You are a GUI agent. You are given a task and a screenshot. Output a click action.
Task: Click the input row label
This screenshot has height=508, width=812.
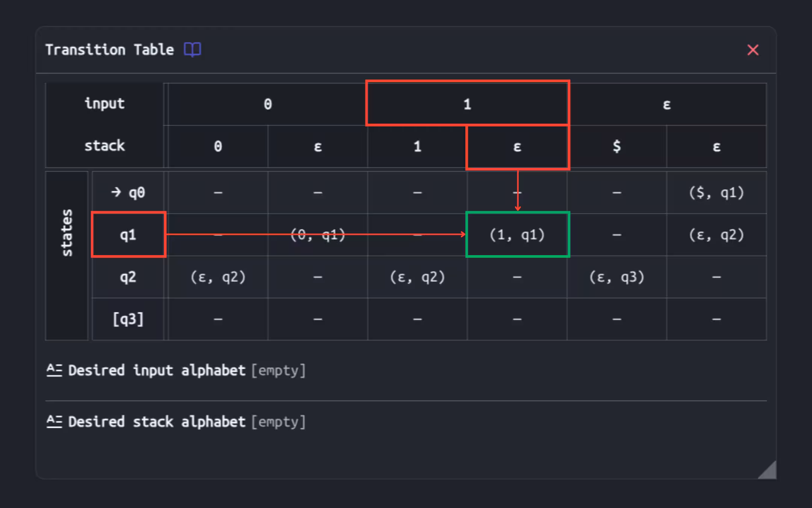click(x=105, y=103)
